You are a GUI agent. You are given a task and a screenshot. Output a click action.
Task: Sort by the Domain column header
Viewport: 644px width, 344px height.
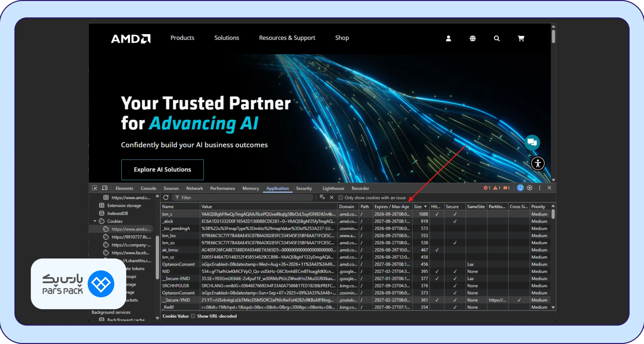point(348,207)
